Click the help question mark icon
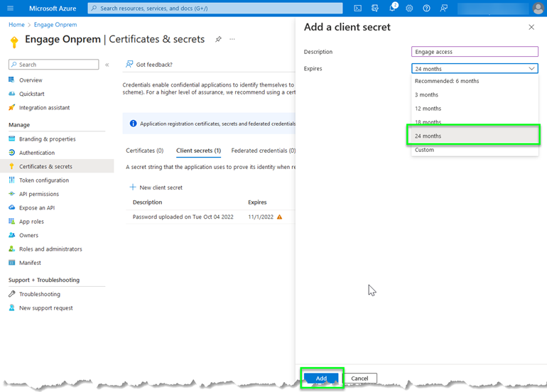Image resolution: width=547 pixels, height=392 pixels. [426, 8]
